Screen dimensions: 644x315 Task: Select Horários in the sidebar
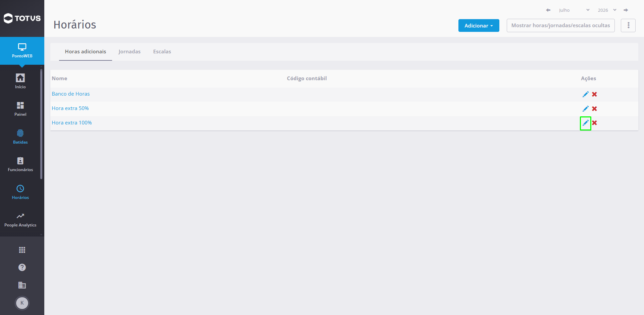point(20,192)
